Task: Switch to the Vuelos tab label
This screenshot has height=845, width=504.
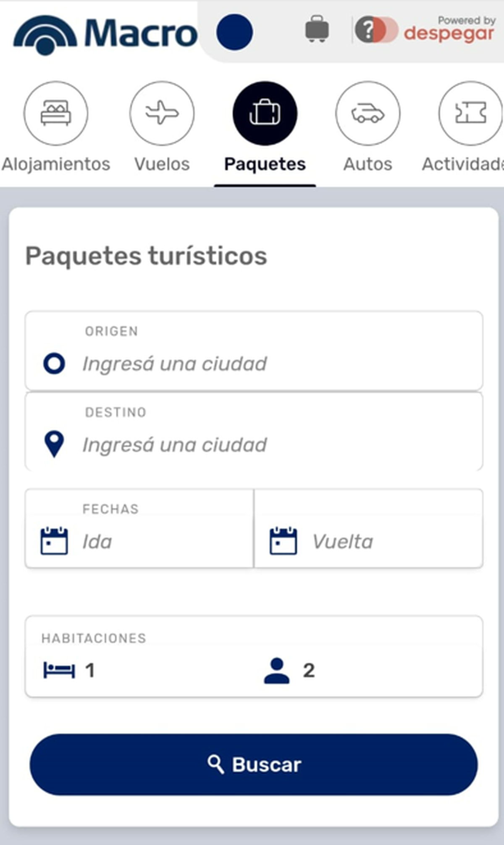Action: pyautogui.click(x=162, y=164)
